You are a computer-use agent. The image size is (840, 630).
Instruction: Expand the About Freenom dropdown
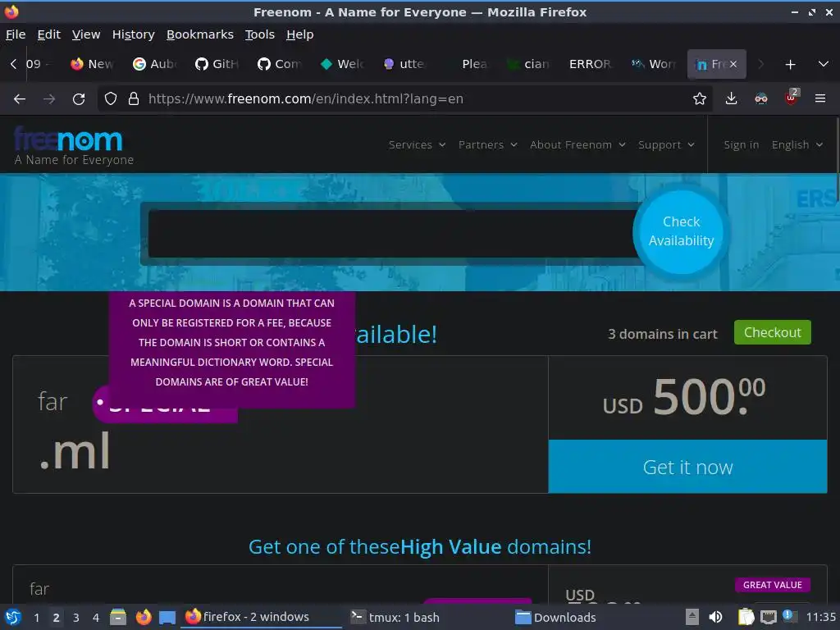pos(577,144)
